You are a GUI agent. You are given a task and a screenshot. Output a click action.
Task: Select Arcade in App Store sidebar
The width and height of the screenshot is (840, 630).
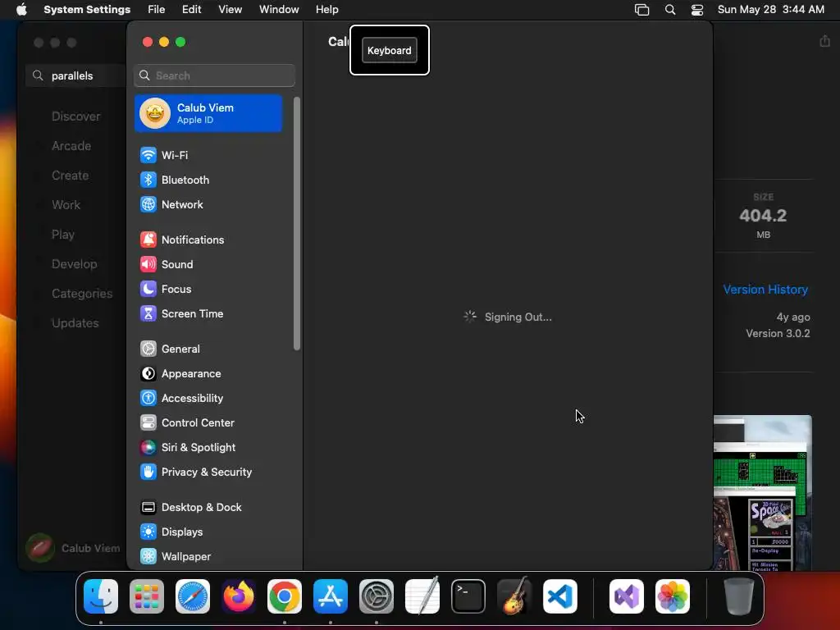pos(71,146)
